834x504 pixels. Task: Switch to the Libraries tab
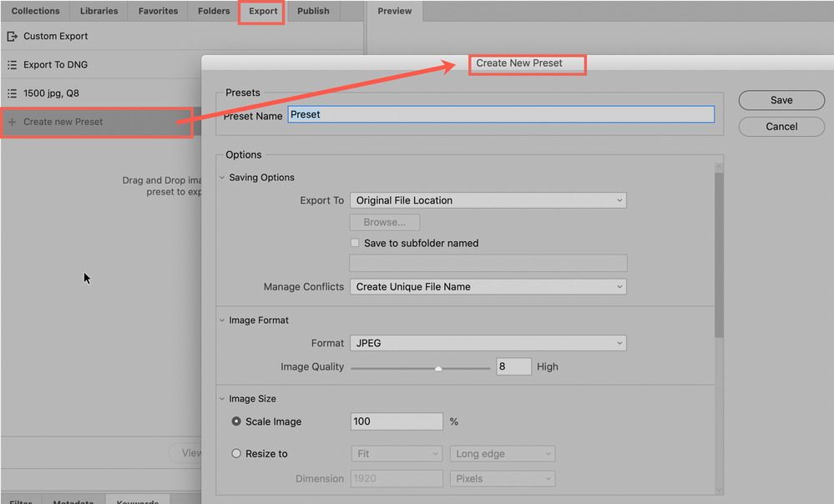coord(99,11)
